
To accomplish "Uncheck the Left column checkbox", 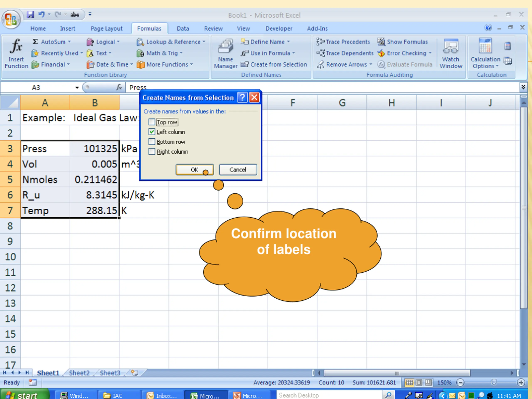I will 152,132.
